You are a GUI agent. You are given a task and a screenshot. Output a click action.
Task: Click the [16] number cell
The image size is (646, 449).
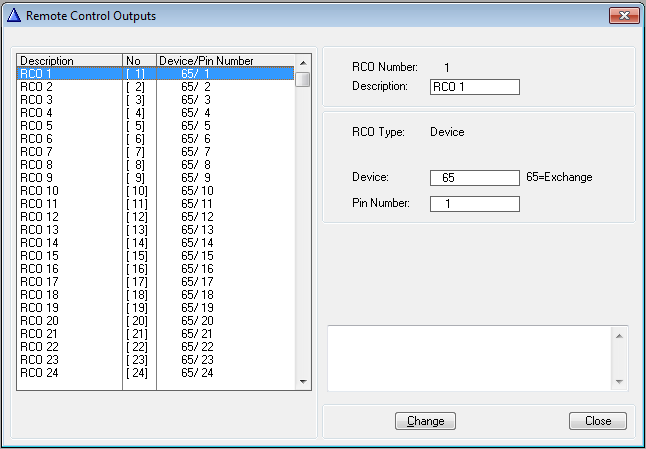[137, 269]
